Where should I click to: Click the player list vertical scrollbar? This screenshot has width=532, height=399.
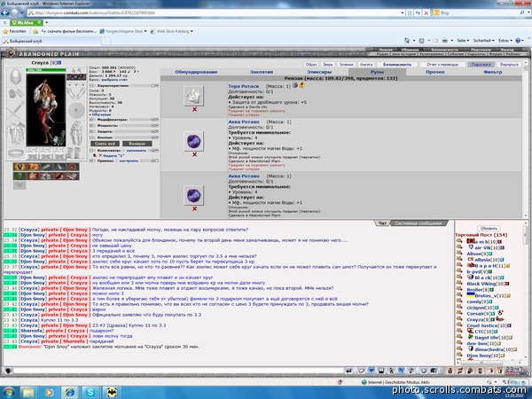(526, 292)
